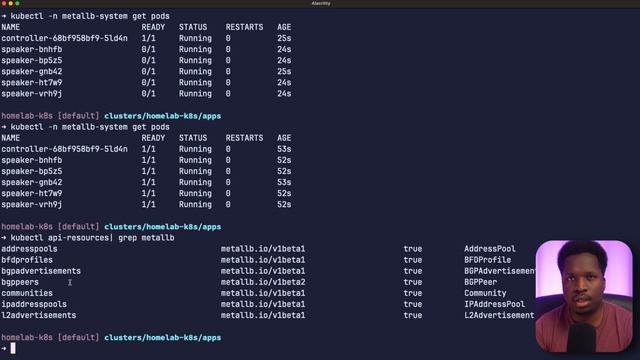Maximize the window using the green button
The image size is (640, 360).
[17, 3]
